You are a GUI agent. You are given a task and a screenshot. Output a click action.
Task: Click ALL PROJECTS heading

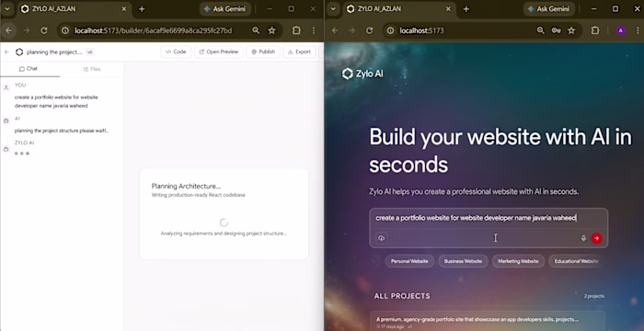coord(402,296)
